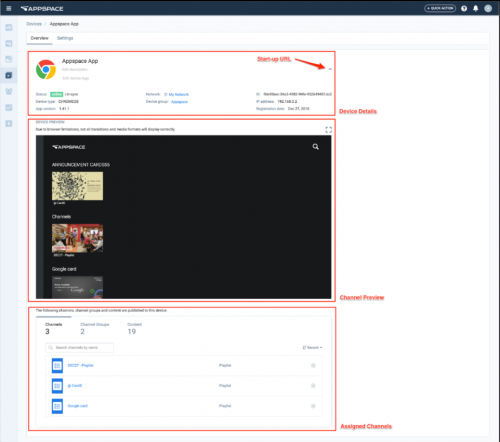Open the Devices icon in the left sidebar
The image size is (500, 442).
coord(9,75)
